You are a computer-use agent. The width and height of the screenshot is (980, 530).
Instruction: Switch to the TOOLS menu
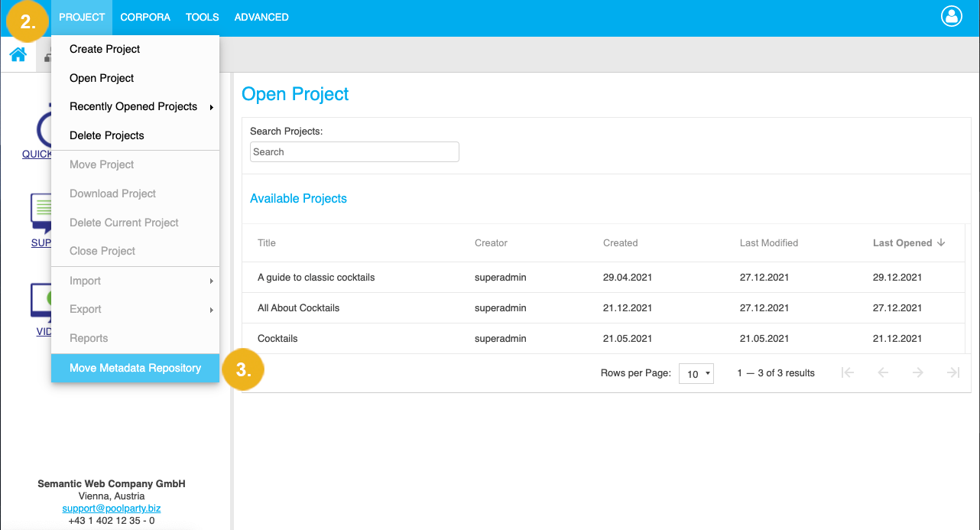(202, 16)
